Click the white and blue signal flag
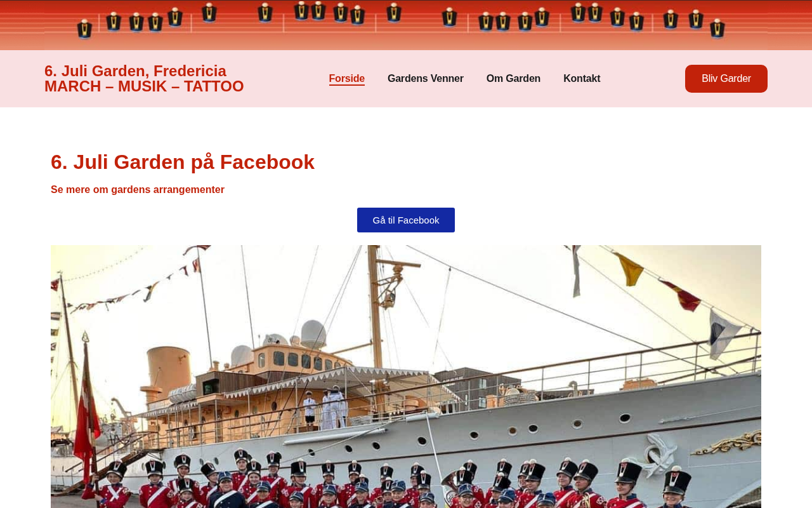Screen dimensions: 812x508 [724, 334]
